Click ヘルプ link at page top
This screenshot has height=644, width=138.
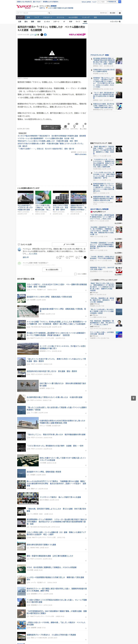pyautogui.click(x=94, y=2)
